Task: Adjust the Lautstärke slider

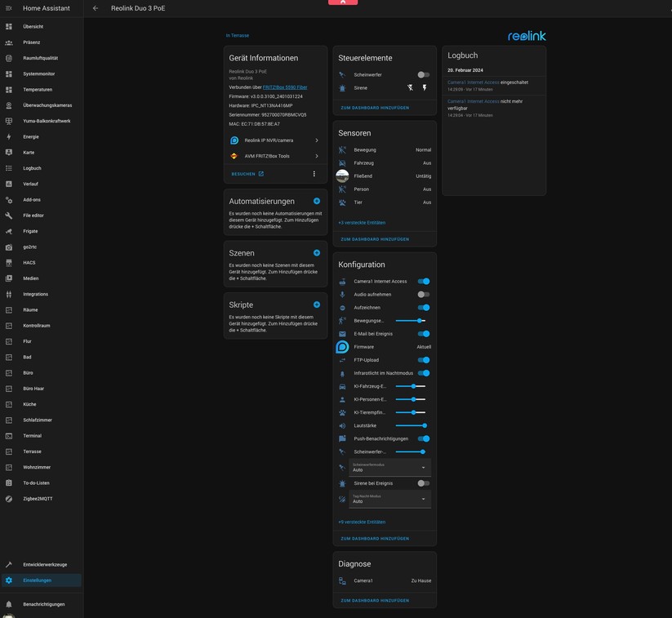Action: tap(411, 425)
